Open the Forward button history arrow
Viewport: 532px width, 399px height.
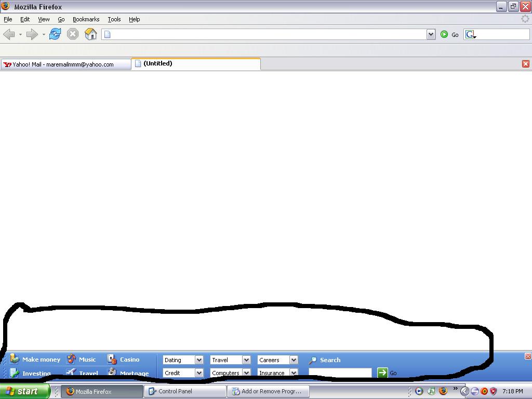click(44, 34)
